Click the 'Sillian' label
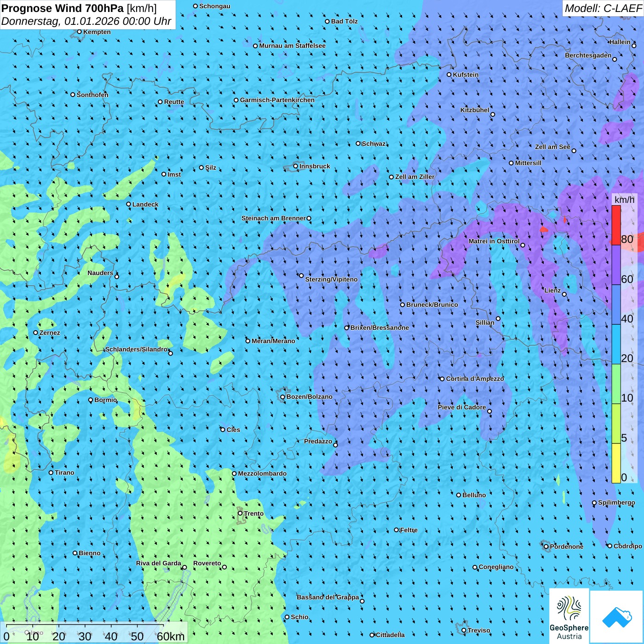Screen dimensions: 644x644 (x=485, y=322)
